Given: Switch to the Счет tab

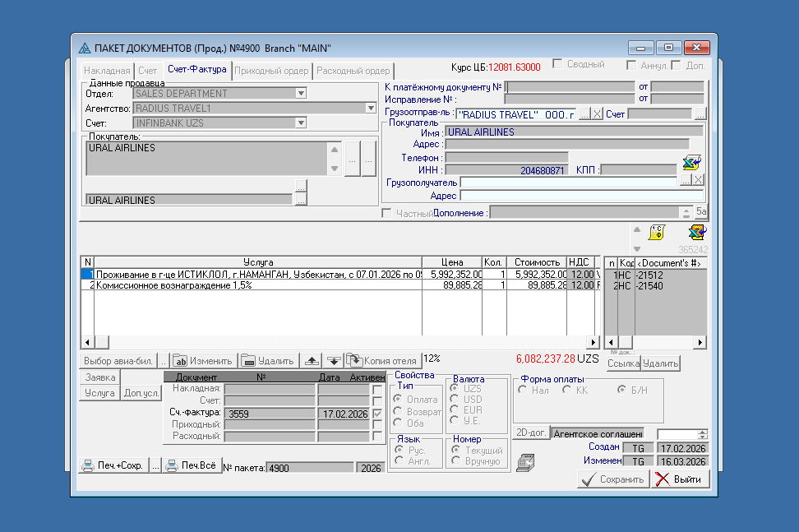Looking at the screenshot, I should tap(148, 71).
